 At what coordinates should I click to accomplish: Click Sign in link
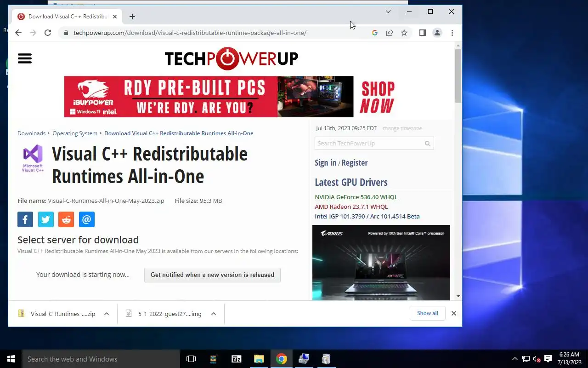pos(325,163)
